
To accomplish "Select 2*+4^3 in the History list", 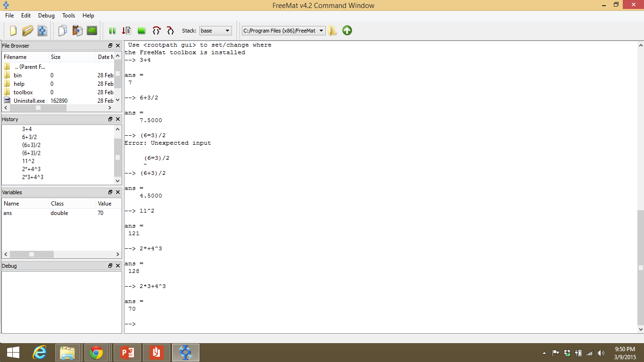I will point(31,169).
